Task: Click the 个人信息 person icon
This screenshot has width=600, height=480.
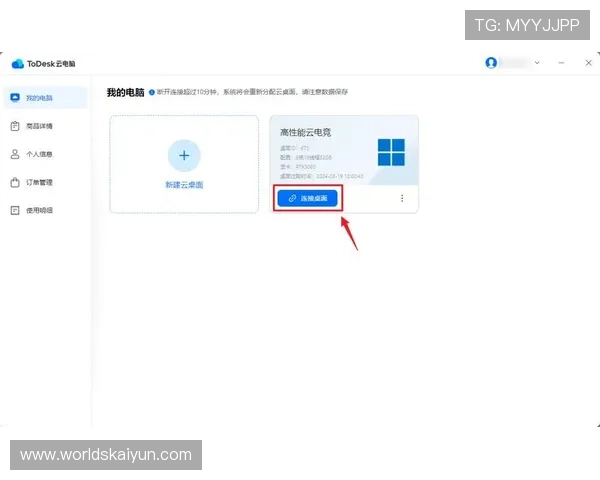Action: (14, 154)
